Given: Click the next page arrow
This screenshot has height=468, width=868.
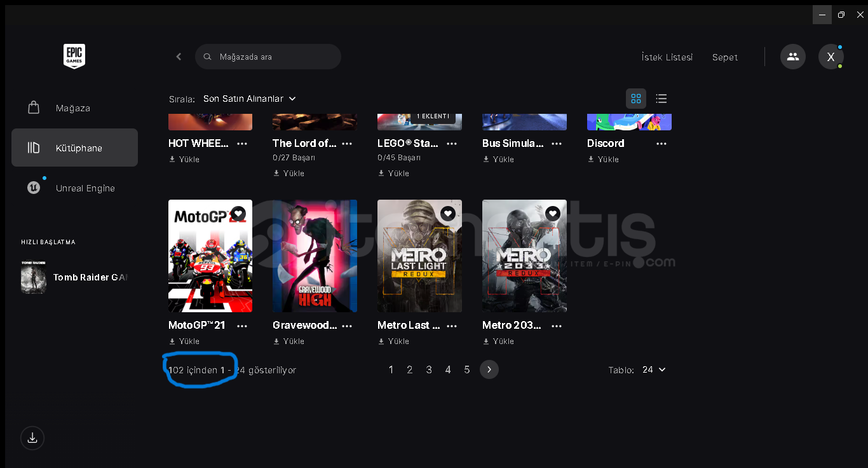Looking at the screenshot, I should pyautogui.click(x=489, y=369).
